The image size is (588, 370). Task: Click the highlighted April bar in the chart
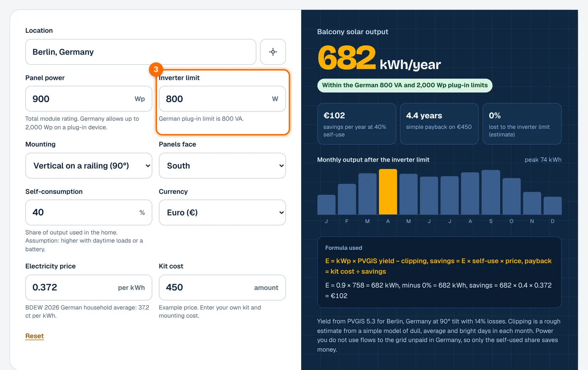coord(388,192)
